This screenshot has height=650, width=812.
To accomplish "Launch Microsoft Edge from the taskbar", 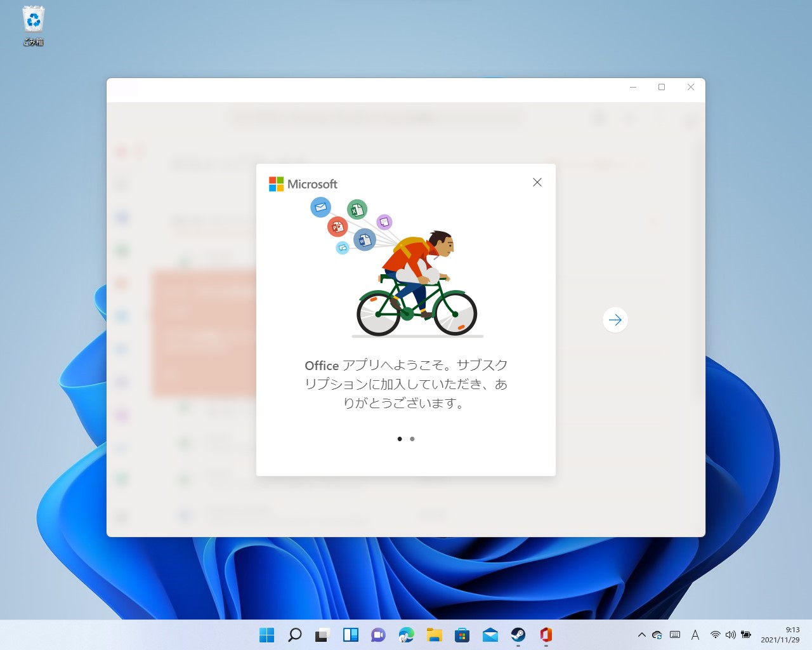I will tap(406, 634).
